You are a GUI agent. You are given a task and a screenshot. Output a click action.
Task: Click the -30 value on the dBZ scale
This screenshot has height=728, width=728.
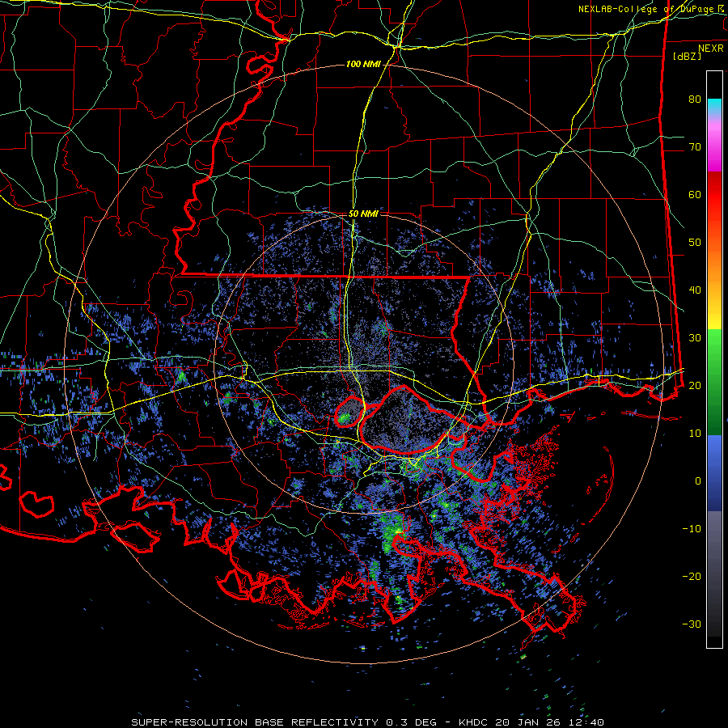click(x=692, y=624)
